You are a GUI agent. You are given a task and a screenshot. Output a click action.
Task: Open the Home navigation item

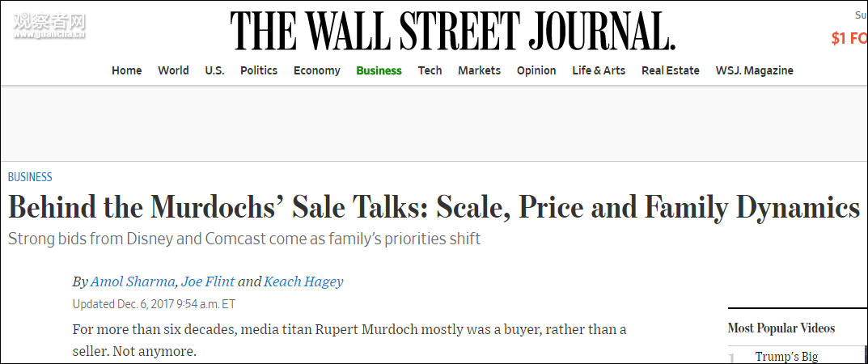click(126, 70)
